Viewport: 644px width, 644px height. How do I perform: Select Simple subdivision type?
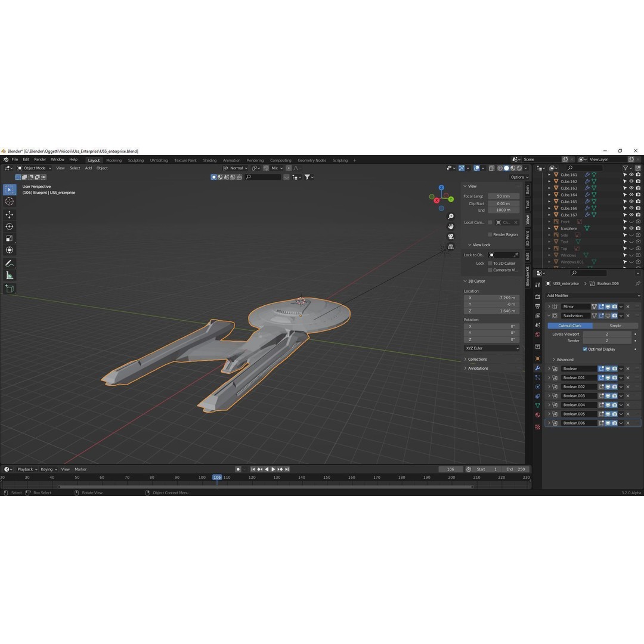point(615,326)
